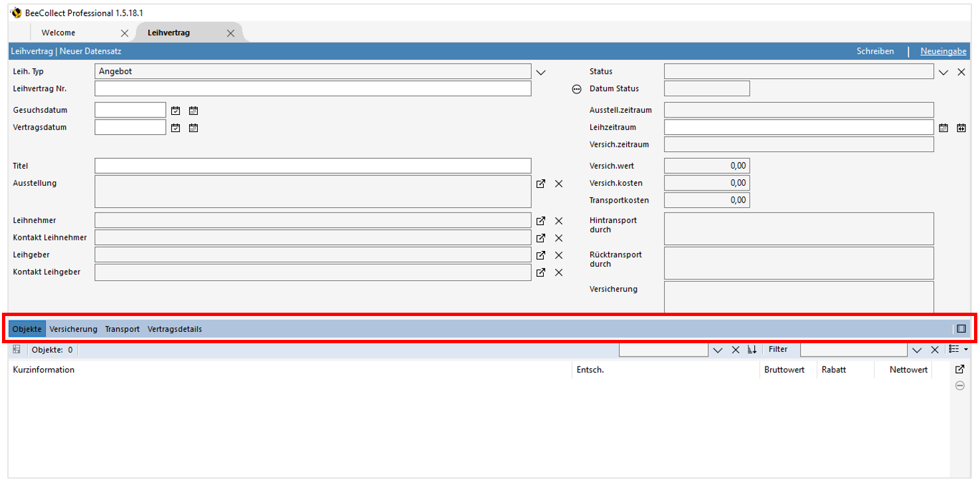The width and height of the screenshot is (980, 482).
Task: Collapse the object row using the minus toggle
Action: coord(959,385)
